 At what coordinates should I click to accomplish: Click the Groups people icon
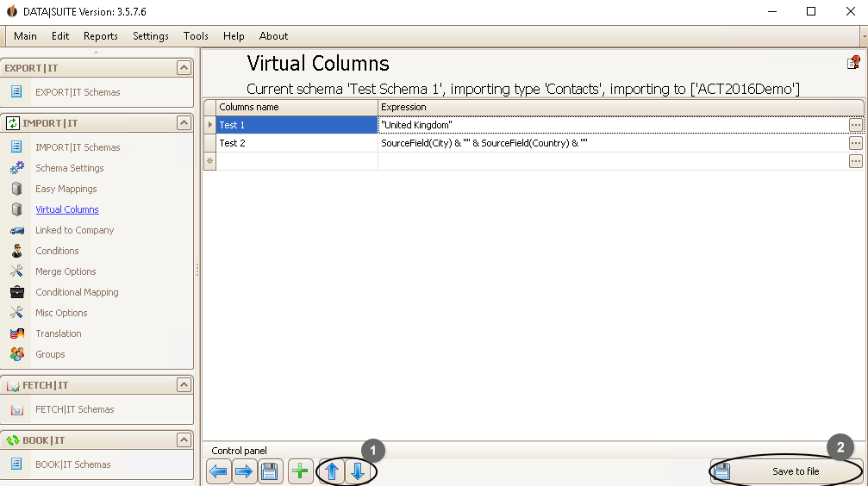(x=17, y=353)
